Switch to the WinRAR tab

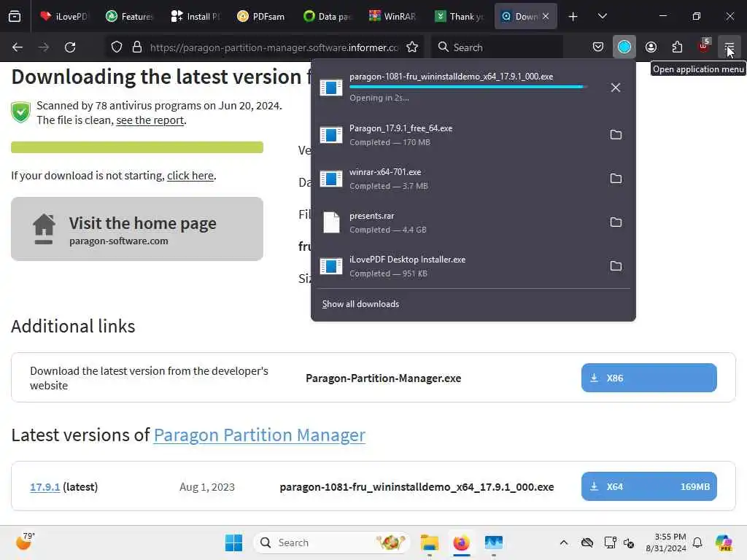(x=392, y=16)
